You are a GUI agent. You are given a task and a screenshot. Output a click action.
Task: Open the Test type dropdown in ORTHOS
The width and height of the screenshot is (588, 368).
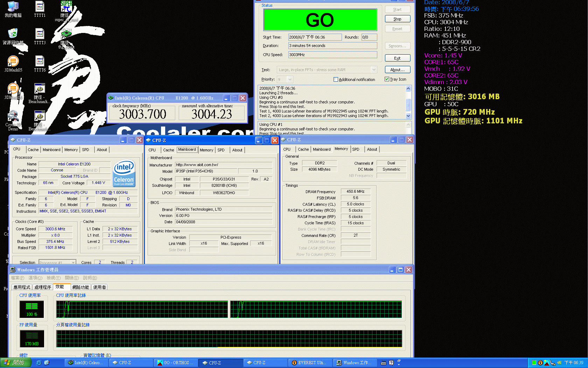[x=374, y=70]
